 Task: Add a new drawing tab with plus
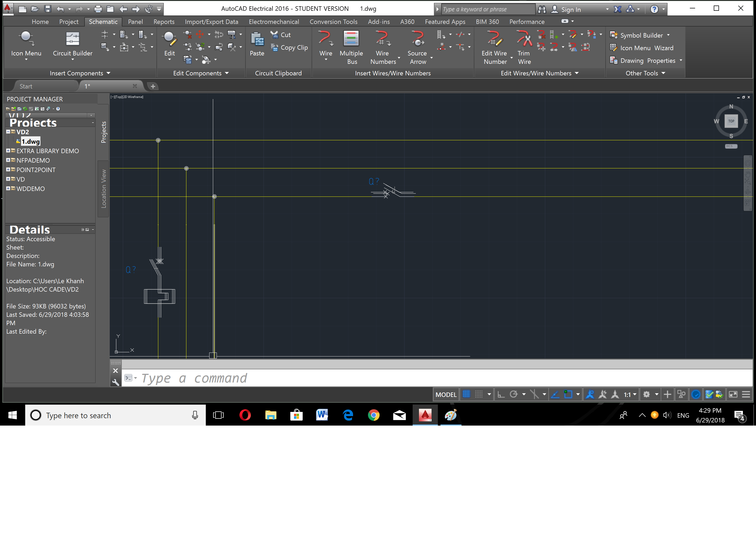153,86
